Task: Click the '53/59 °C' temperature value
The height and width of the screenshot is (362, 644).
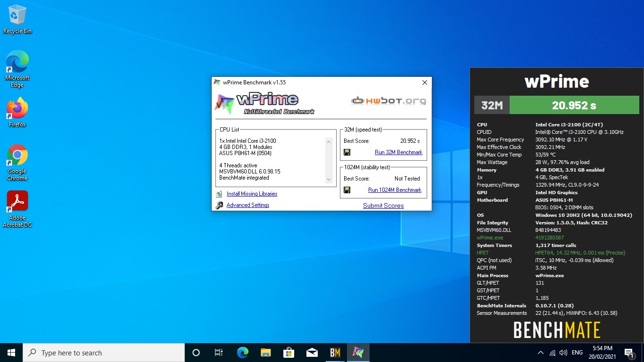Action: 545,155
